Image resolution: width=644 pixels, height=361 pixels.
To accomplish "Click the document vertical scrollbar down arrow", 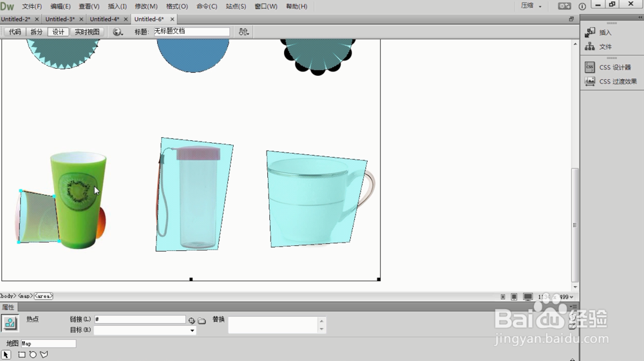I will click(575, 287).
